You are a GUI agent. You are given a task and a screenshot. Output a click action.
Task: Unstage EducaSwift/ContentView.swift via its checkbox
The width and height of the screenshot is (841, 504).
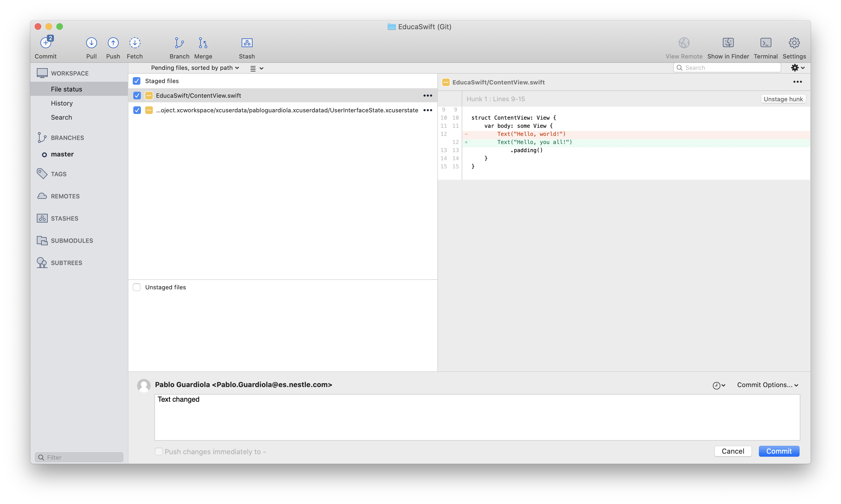click(137, 96)
